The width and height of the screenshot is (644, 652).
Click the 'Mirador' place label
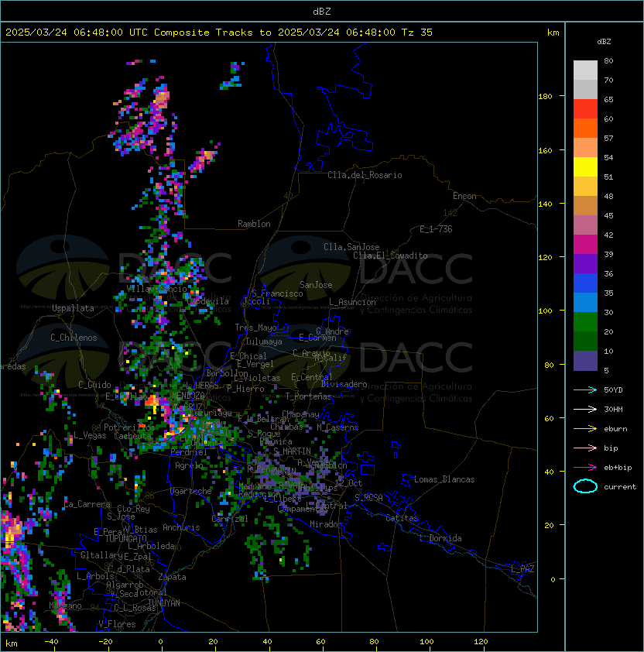[326, 524]
